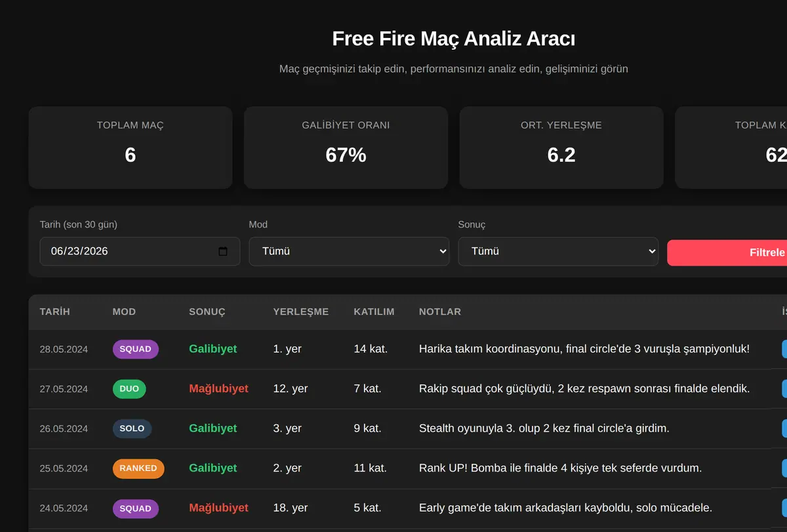Click the YERLEŞME column header

click(x=301, y=312)
